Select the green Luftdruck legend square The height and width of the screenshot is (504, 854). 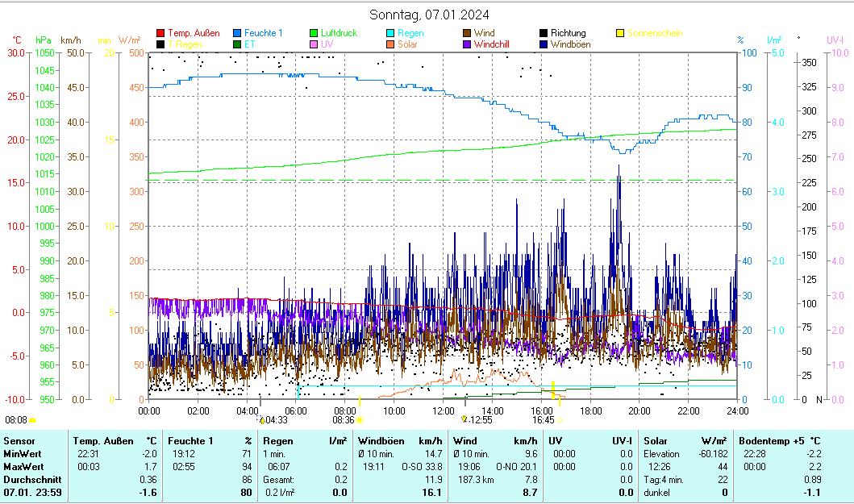(x=314, y=33)
